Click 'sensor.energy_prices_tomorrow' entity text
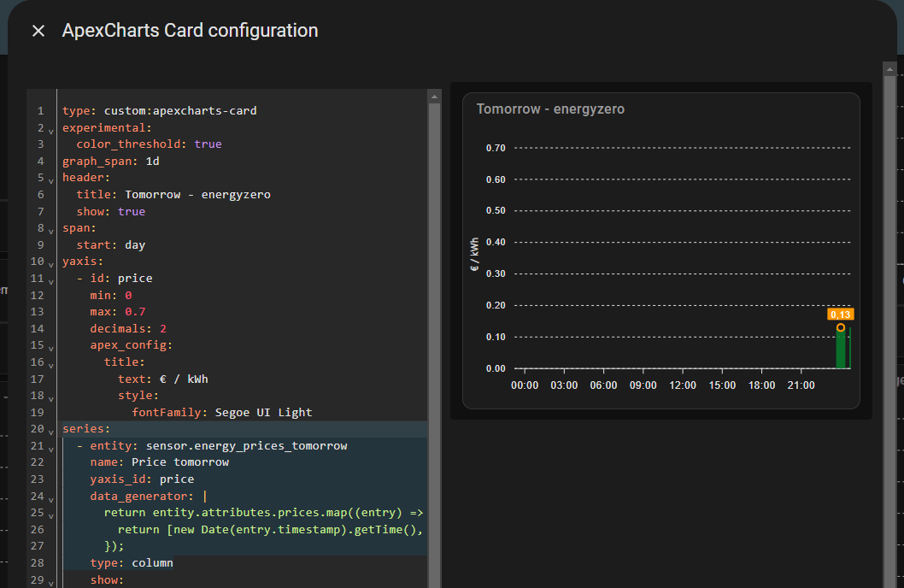 click(x=247, y=445)
